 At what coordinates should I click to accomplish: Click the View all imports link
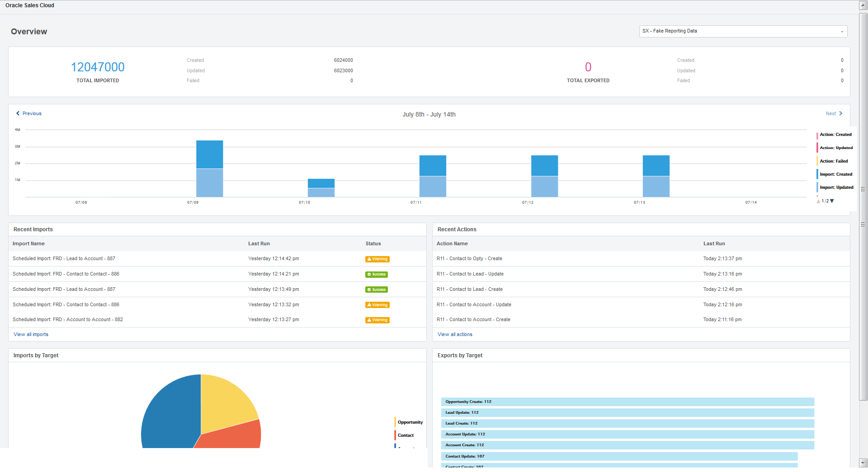point(31,334)
